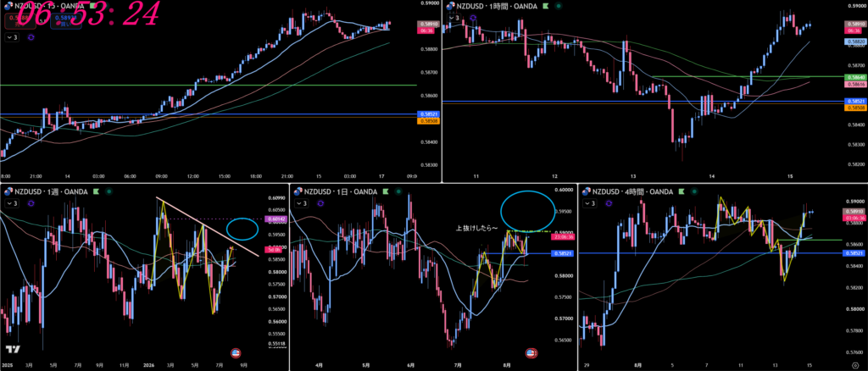Select the pink descending trendline on the 1週 chart

pos(206,227)
